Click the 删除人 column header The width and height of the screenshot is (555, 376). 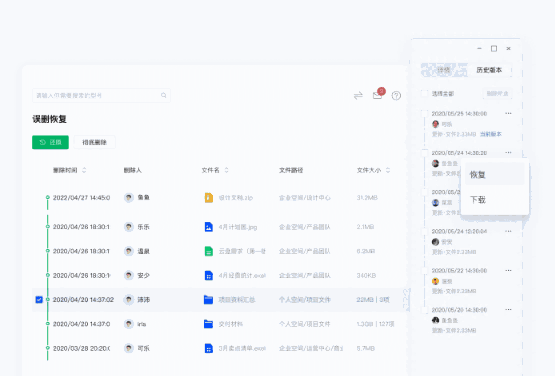click(x=132, y=170)
